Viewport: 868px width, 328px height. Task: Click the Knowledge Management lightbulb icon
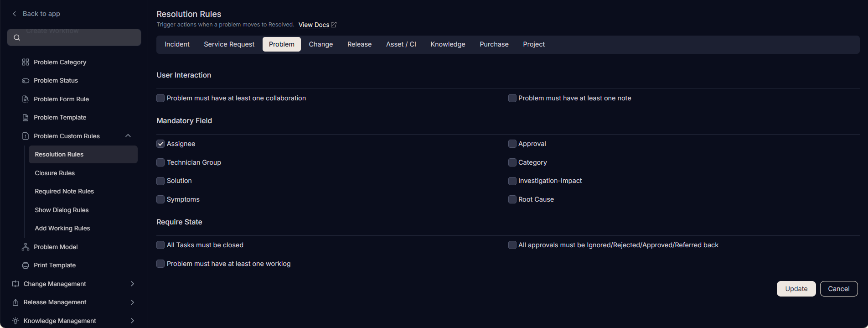coord(15,321)
